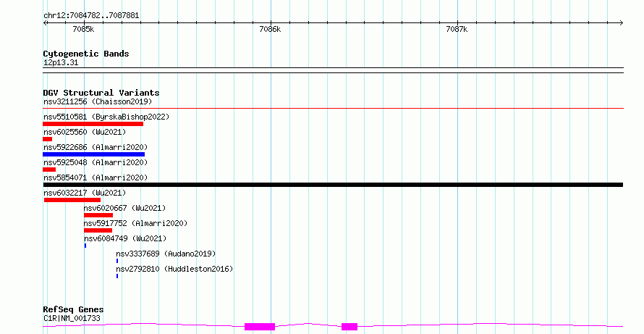Open variant nsv6084749 (Wu2021) label
Viewport: 644px width, 334px height.
125,238
